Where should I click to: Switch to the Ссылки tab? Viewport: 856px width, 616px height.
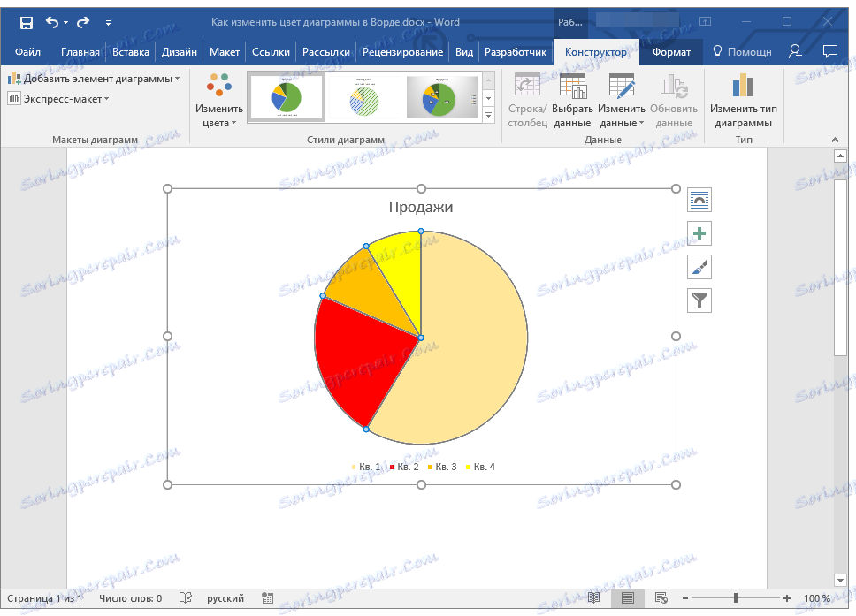(271, 52)
